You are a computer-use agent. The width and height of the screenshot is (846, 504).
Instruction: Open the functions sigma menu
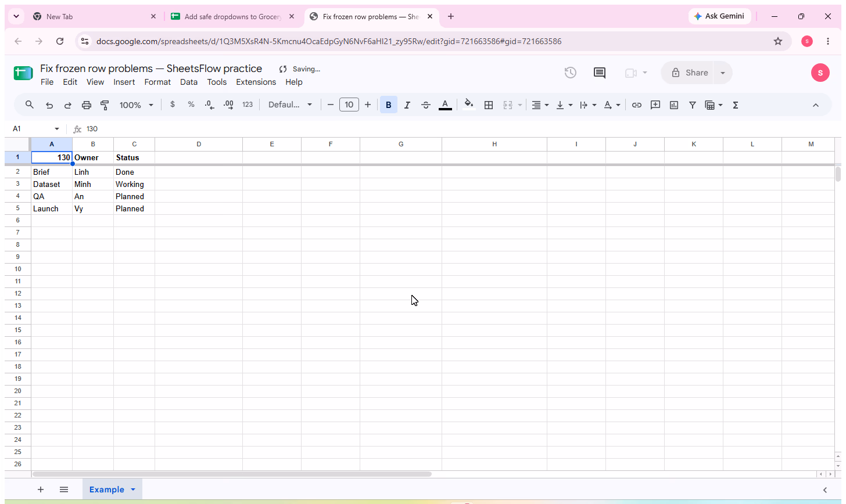click(x=736, y=105)
